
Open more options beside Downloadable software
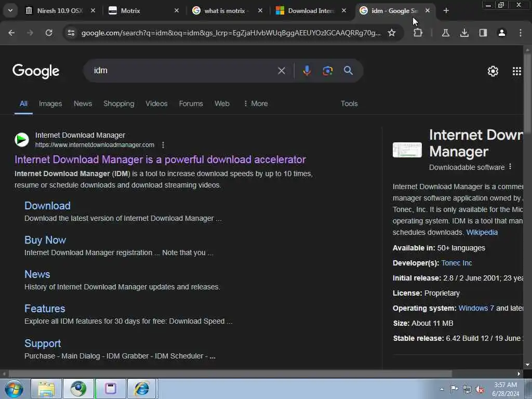pos(510,167)
